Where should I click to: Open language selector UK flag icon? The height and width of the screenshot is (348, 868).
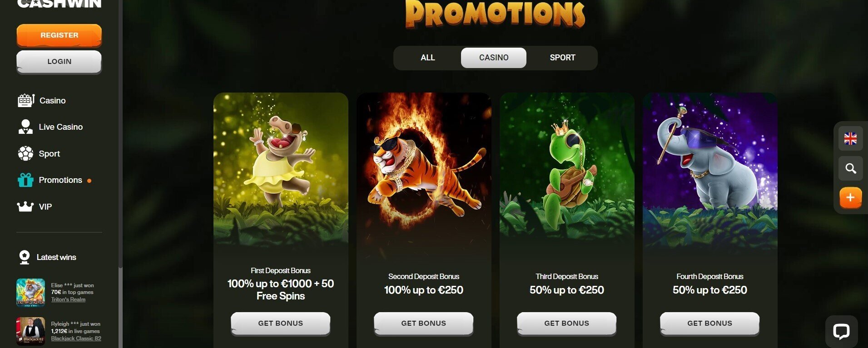click(850, 138)
